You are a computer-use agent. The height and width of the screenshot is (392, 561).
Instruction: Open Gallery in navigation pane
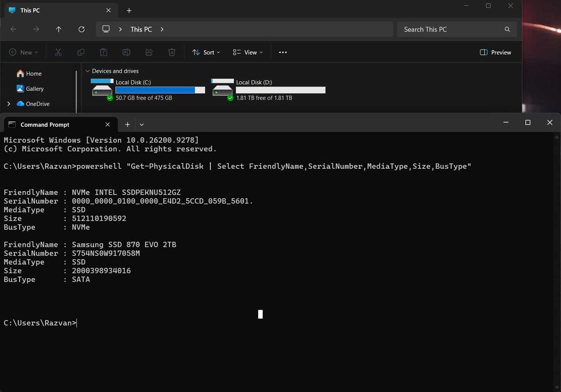tap(30, 89)
